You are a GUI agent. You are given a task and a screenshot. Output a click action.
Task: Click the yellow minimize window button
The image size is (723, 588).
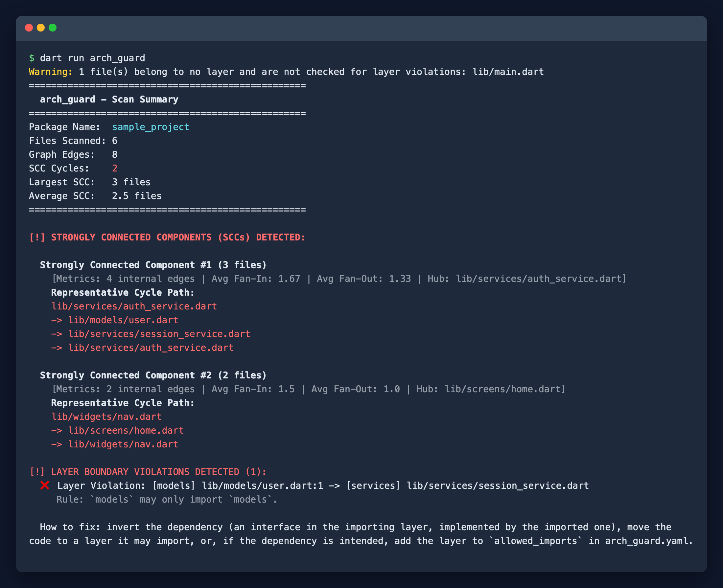(x=41, y=28)
